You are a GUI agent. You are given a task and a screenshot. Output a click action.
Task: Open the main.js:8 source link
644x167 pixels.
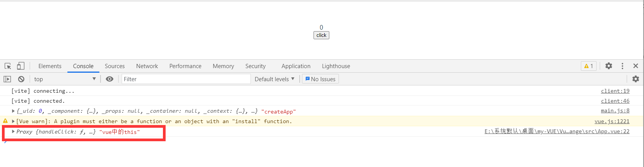pos(615,110)
